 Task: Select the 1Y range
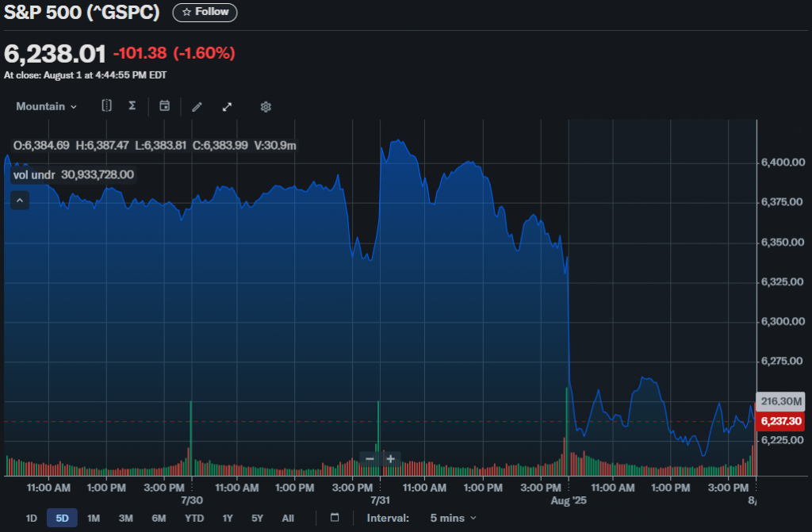click(x=228, y=518)
